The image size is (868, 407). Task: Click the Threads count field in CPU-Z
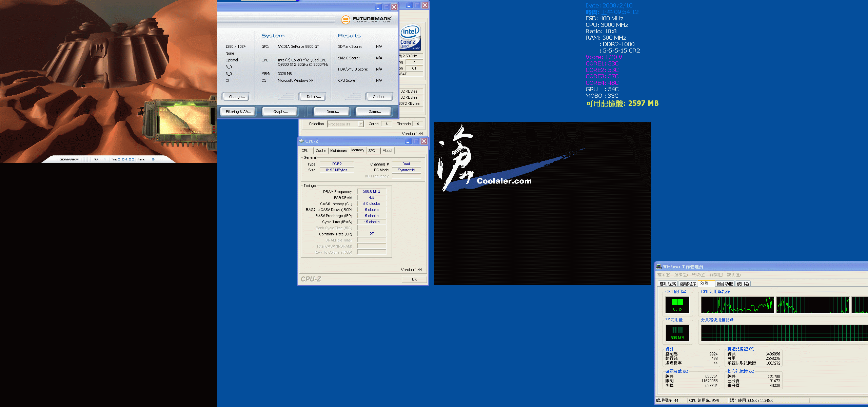(x=418, y=124)
